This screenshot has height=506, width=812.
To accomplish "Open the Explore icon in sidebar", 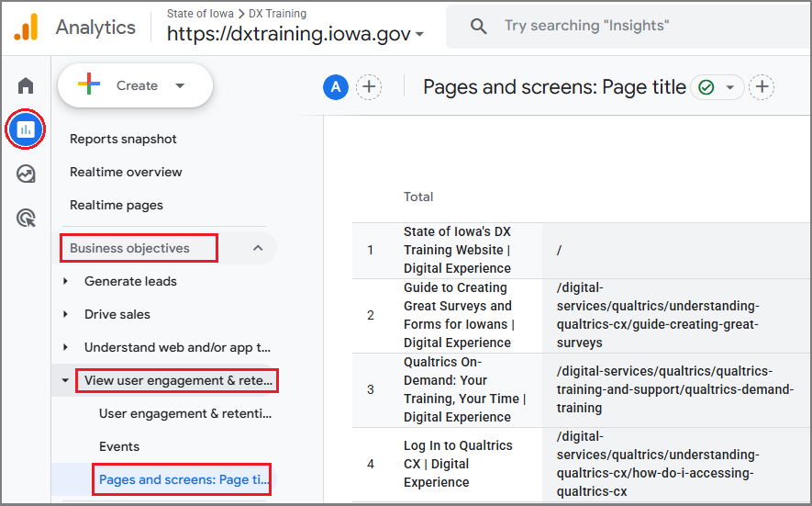I will (x=26, y=174).
